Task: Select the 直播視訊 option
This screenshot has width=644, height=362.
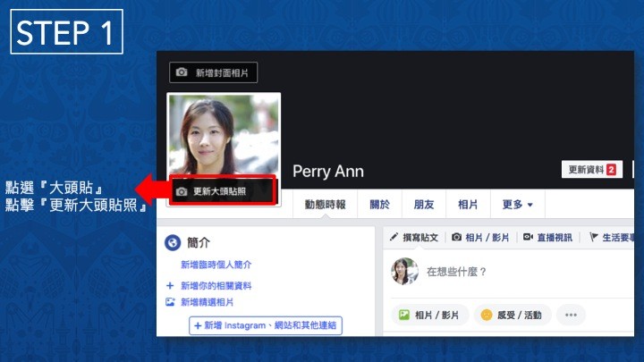Action: point(547,237)
